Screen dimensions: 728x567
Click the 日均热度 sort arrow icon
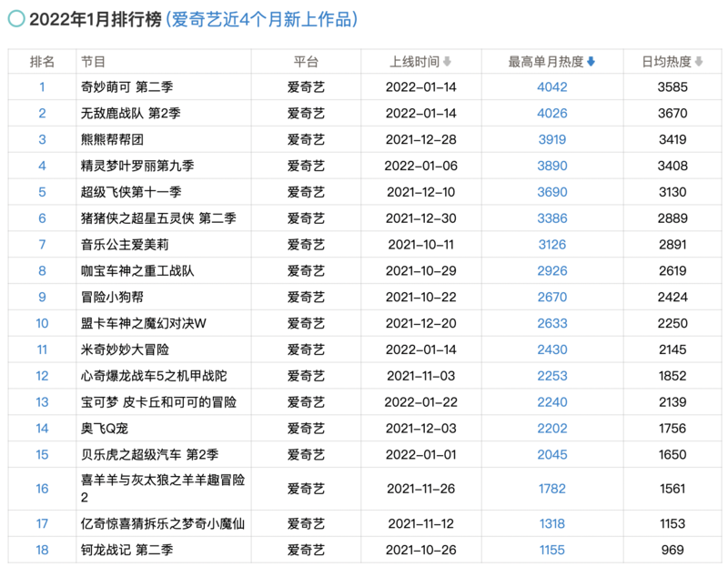(x=699, y=61)
